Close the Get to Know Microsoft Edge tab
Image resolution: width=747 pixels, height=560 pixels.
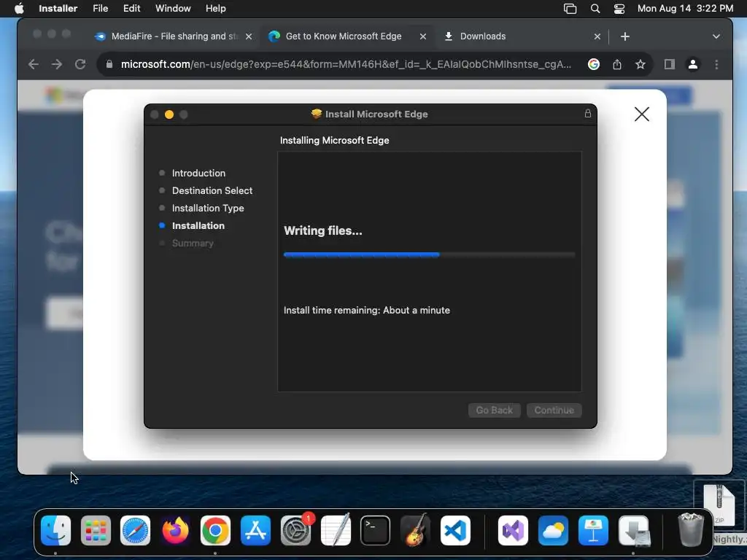pyautogui.click(x=423, y=36)
